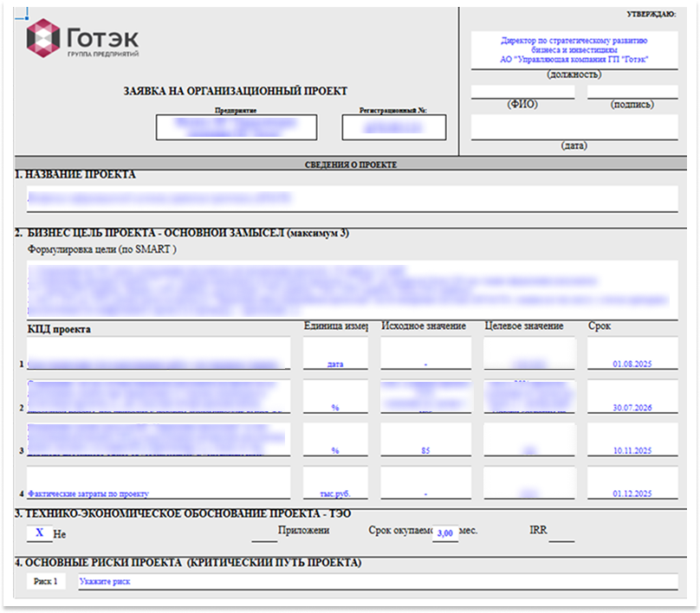The image size is (700, 613).
Task: Select the IRR value field
Action: 561,533
